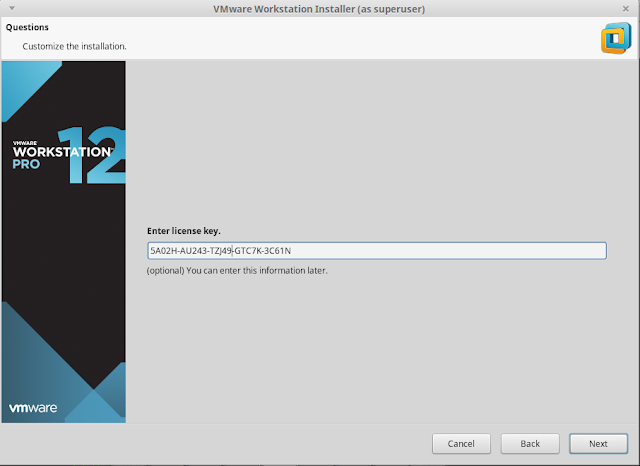The height and width of the screenshot is (466, 640).
Task: Click the installer window title text
Action: (x=319, y=9)
